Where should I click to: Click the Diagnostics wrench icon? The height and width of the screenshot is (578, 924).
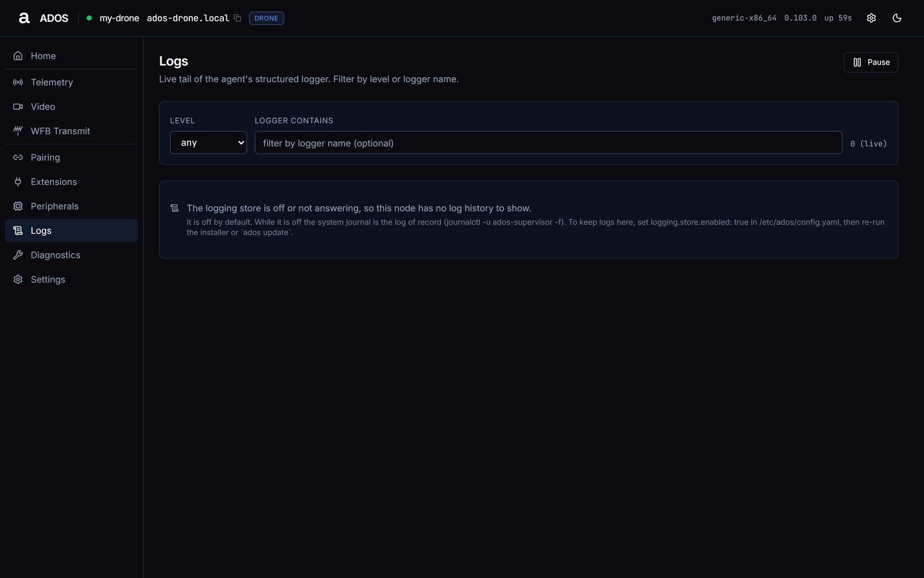pos(18,255)
